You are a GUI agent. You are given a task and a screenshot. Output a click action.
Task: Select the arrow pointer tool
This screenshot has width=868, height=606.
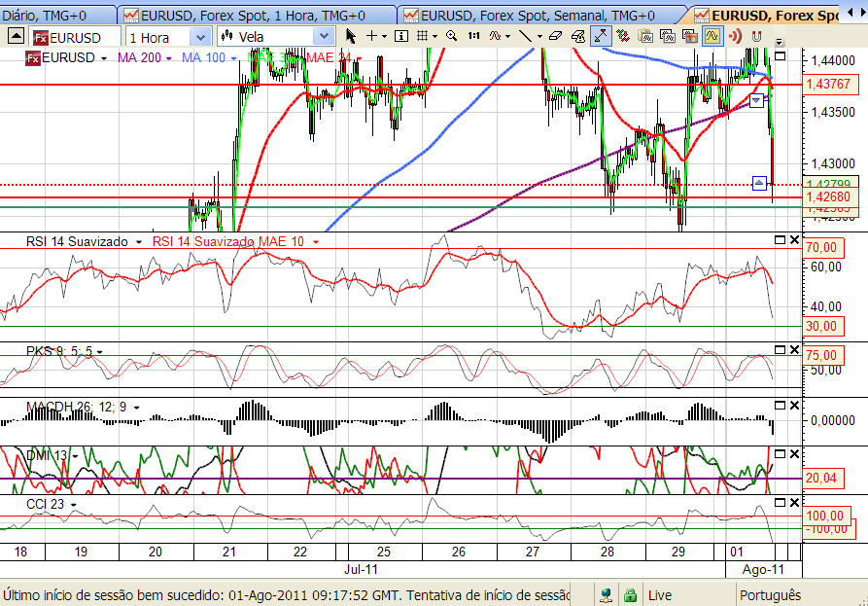pyautogui.click(x=351, y=37)
